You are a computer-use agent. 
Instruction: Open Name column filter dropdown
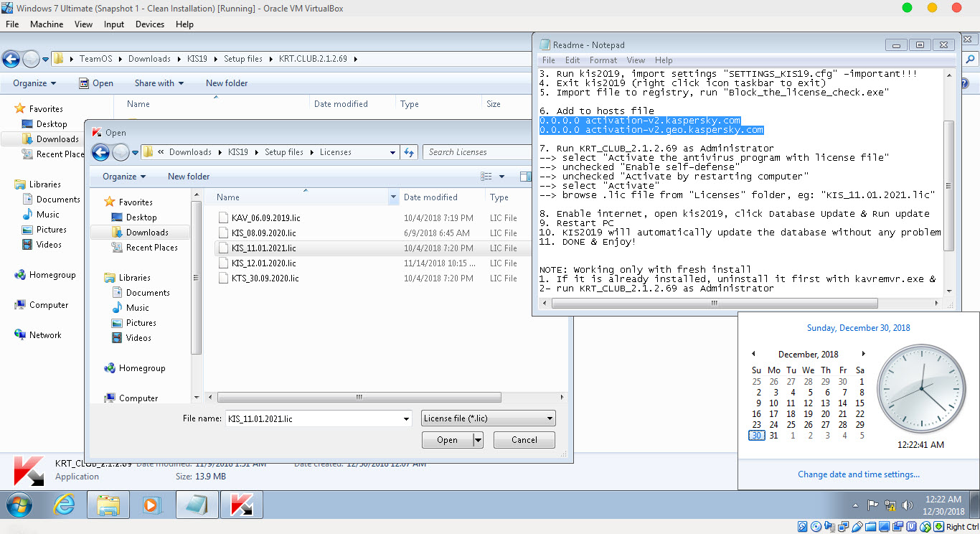point(393,197)
